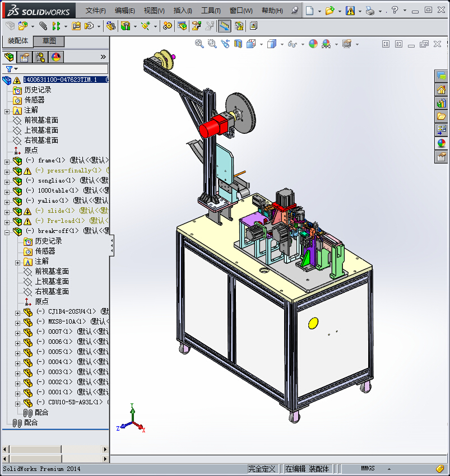Open the 工具(T) menu
Screen dimensions: 450x476
[211, 11]
